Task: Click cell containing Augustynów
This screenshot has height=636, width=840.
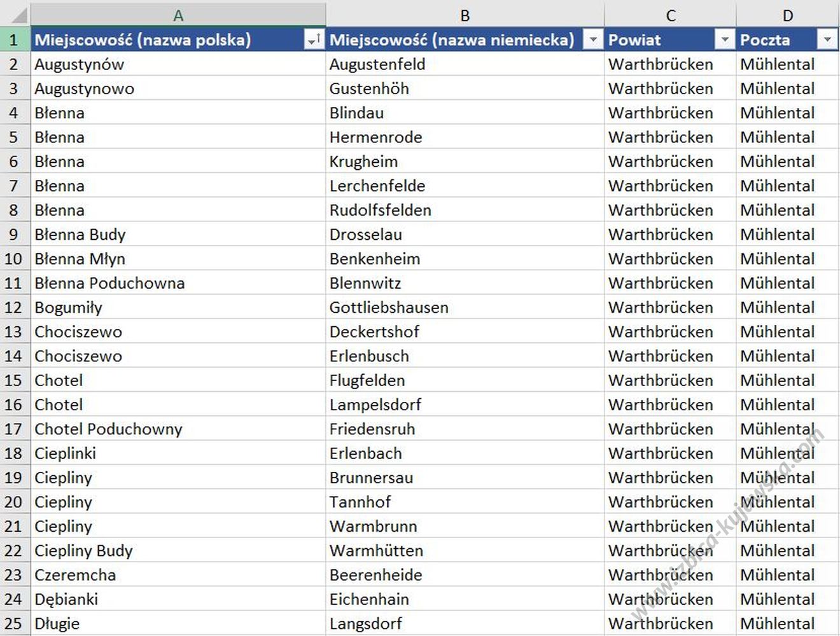Action: 80,64
